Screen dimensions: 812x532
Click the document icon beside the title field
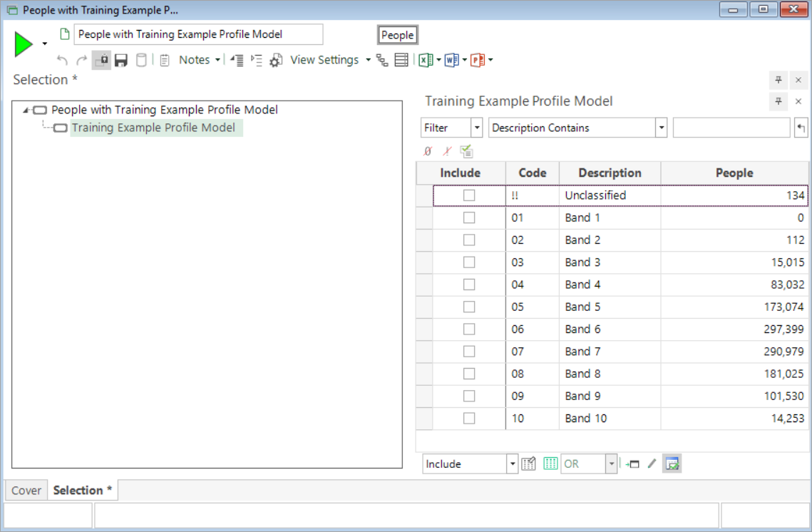point(65,34)
